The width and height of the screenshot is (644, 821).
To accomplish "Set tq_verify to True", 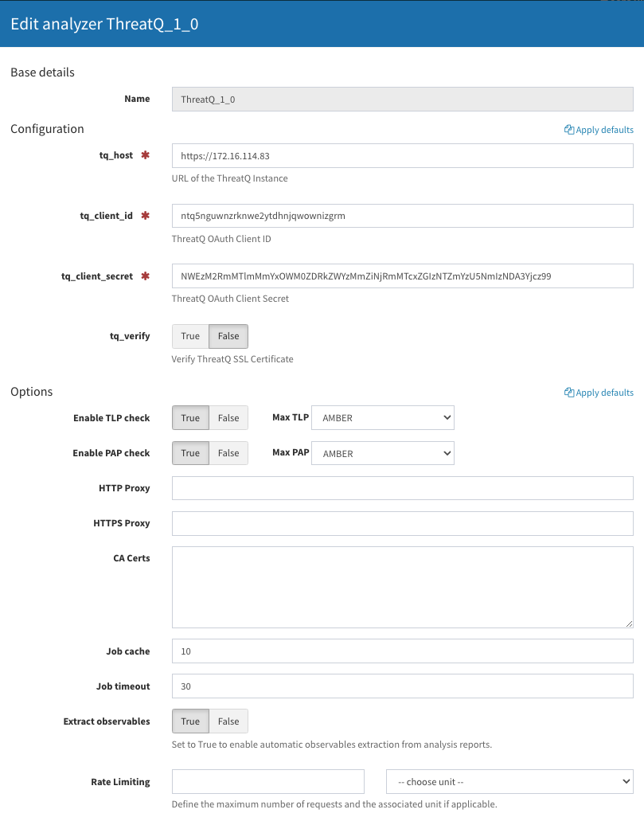I will coord(190,336).
